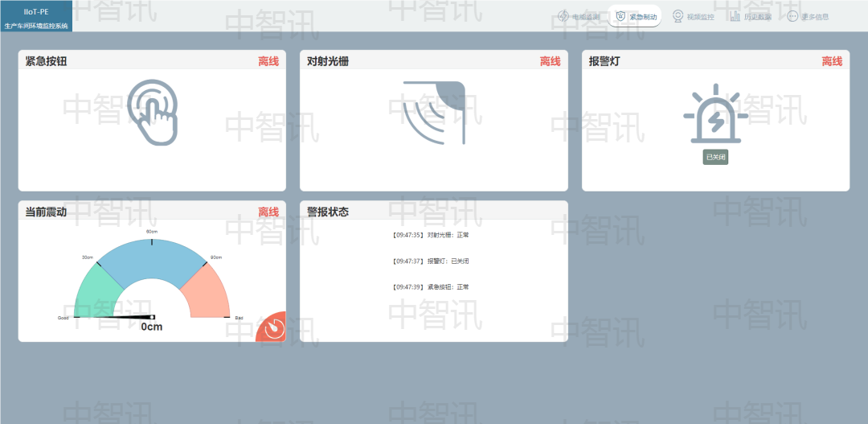This screenshot has width=868, height=424.
Task: Click the 当前震动 card title
Action: pos(46,212)
